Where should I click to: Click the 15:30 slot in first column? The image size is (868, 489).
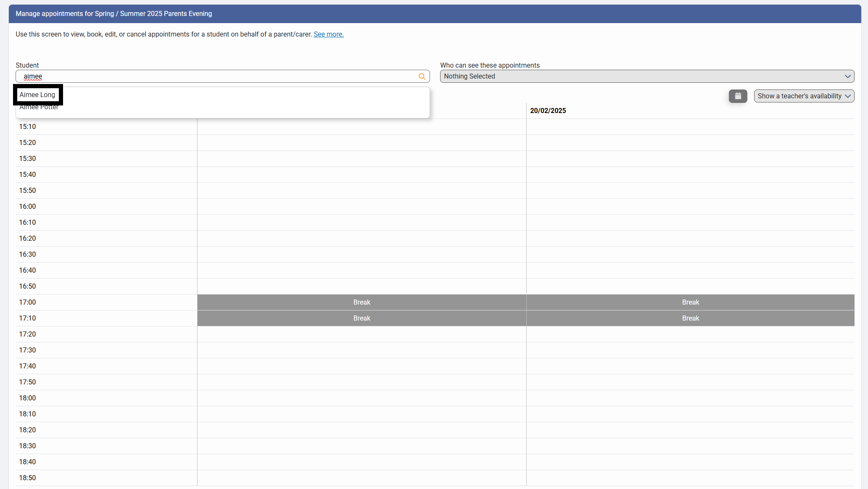[x=361, y=159]
